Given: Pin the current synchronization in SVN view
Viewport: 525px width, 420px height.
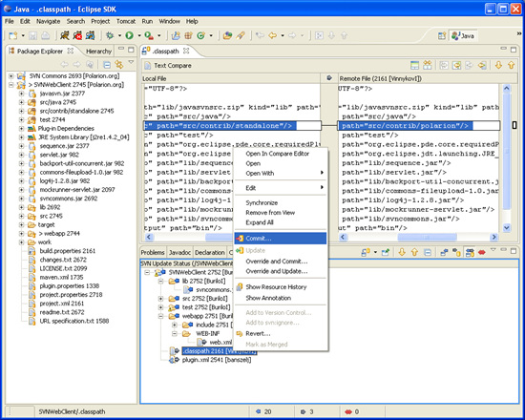Looking at the screenshot, I should [x=386, y=252].
